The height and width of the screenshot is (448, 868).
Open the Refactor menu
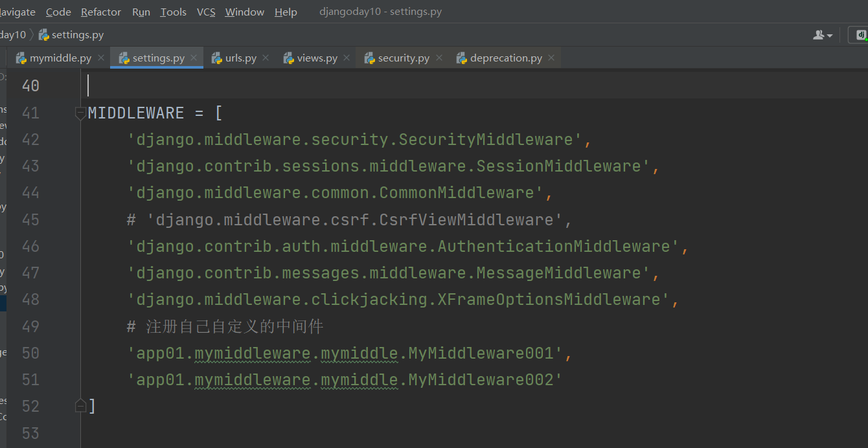click(x=101, y=12)
